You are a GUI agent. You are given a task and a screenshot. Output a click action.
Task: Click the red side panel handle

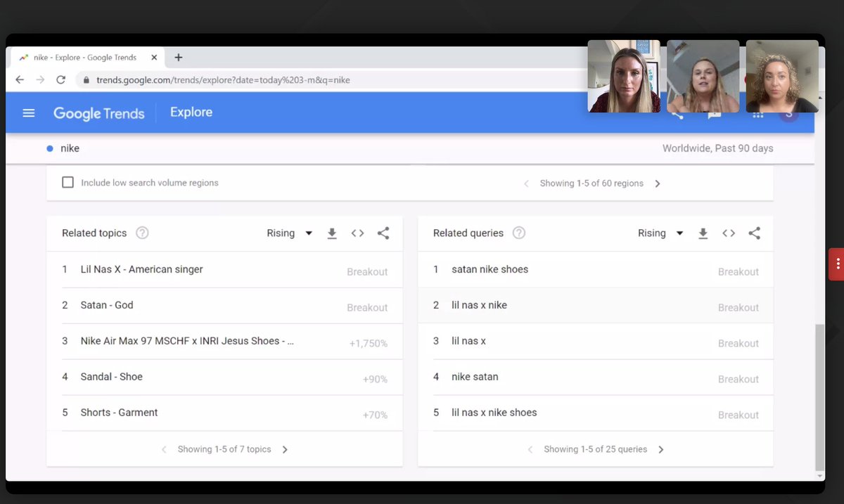point(837,264)
